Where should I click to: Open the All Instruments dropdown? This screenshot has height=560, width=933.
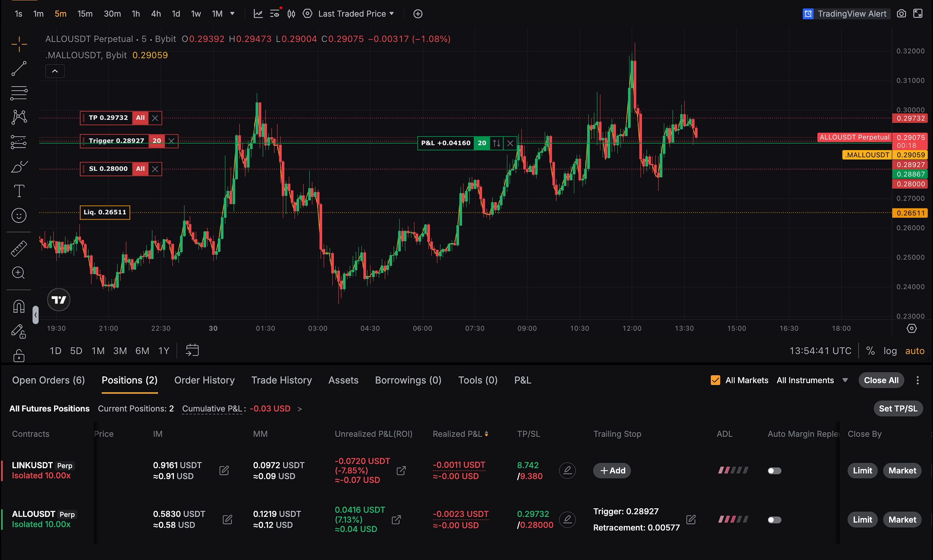coord(812,380)
